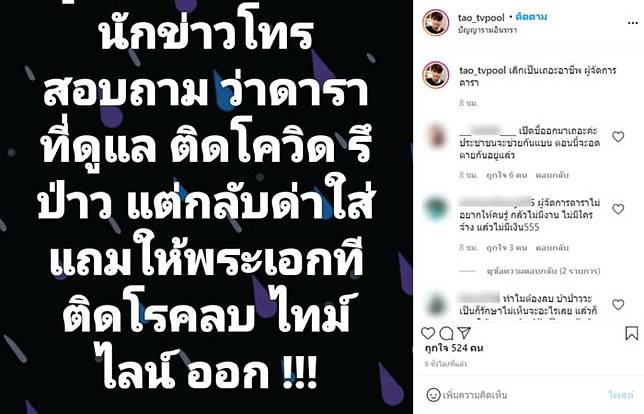View the 524 likes list

click(453, 348)
